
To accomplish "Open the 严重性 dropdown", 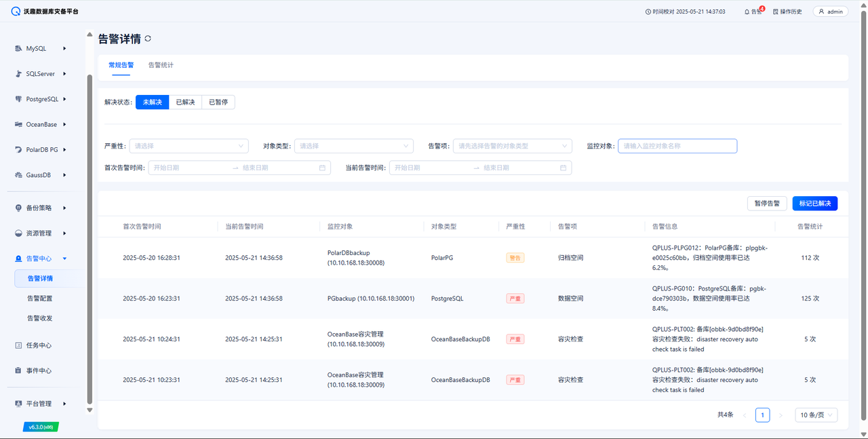I will [189, 146].
